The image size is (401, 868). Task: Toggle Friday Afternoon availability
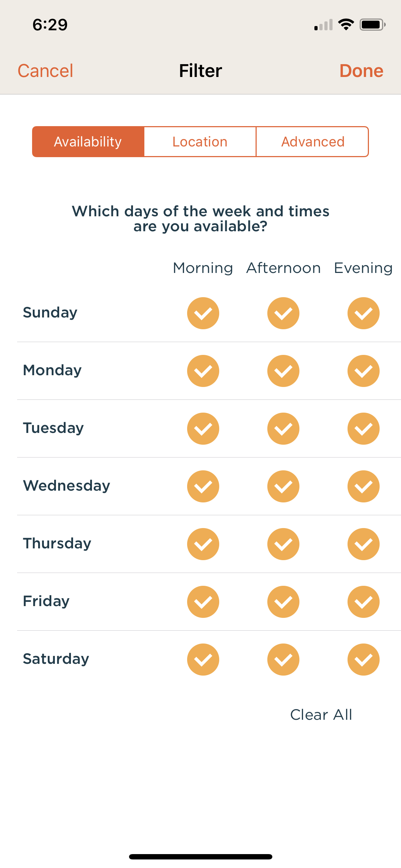[283, 602]
